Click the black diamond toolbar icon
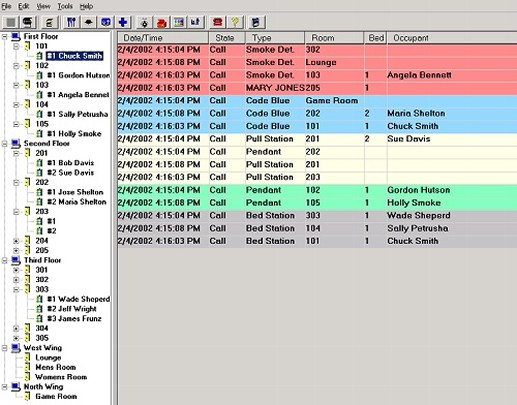 click(x=89, y=22)
